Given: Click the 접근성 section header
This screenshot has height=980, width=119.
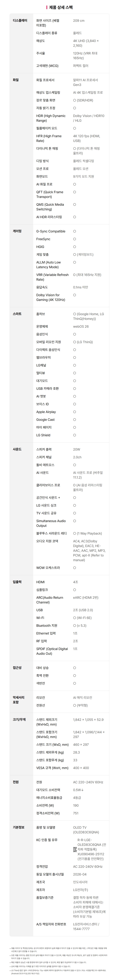Looking at the screenshot, I should [x=17, y=668].
